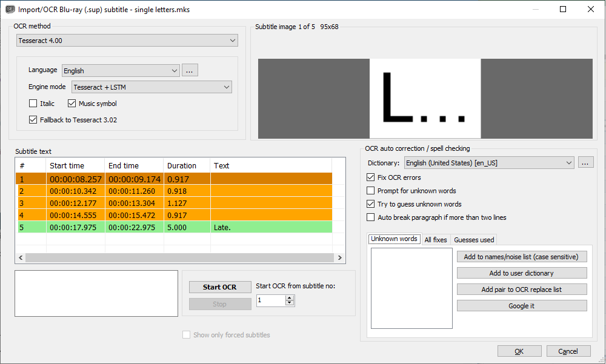The width and height of the screenshot is (606, 364).
Task: Enable the Italic checkbox
Action: [x=33, y=104]
